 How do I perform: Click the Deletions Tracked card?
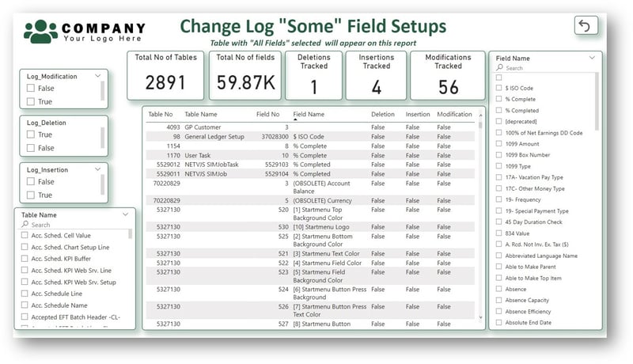pyautogui.click(x=313, y=75)
